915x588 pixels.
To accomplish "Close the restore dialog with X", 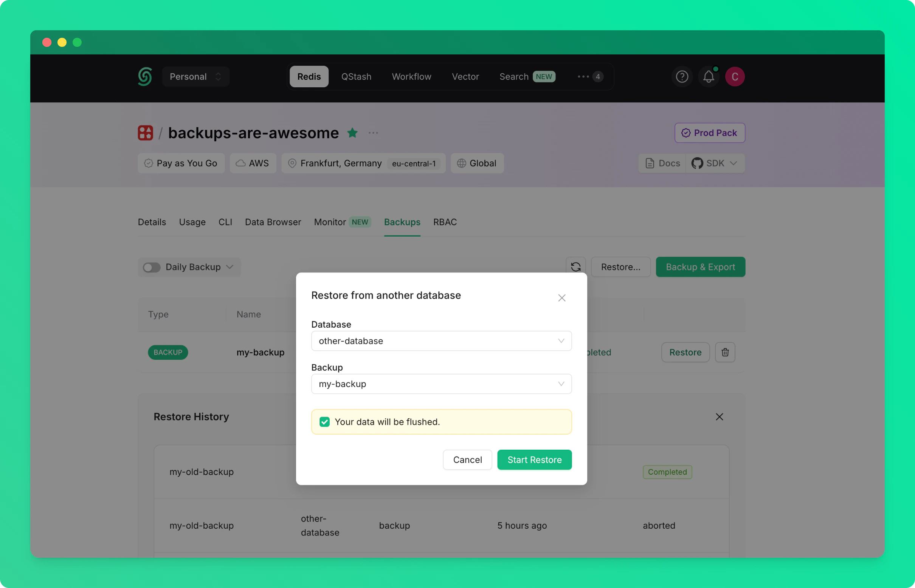I will [561, 298].
